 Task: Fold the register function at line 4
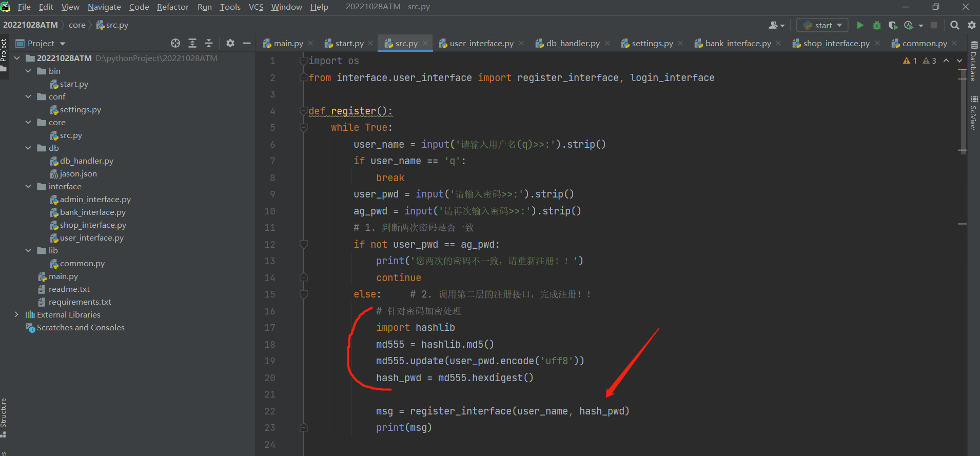click(303, 111)
